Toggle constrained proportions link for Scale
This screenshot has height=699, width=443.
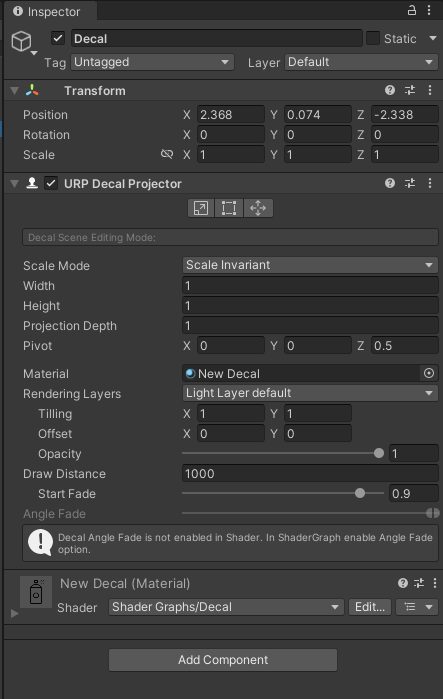(167, 154)
